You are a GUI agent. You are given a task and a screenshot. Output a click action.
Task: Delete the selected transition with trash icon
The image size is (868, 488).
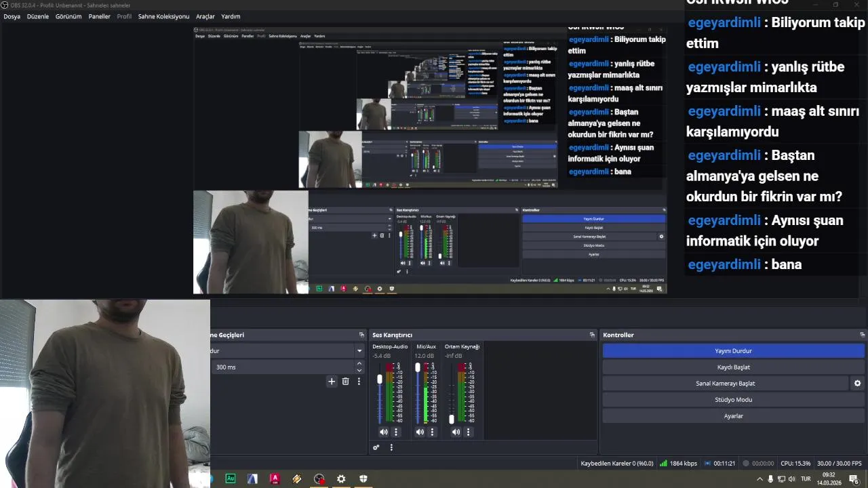point(345,382)
